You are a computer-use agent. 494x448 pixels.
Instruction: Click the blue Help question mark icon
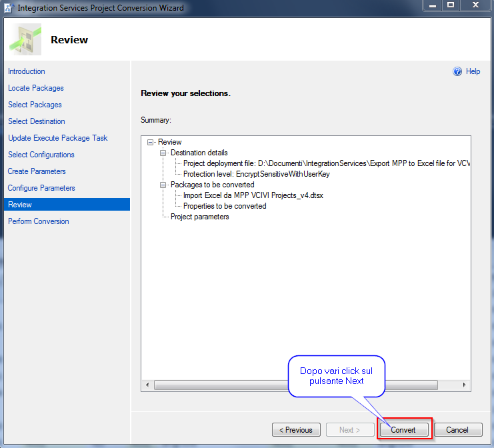457,71
